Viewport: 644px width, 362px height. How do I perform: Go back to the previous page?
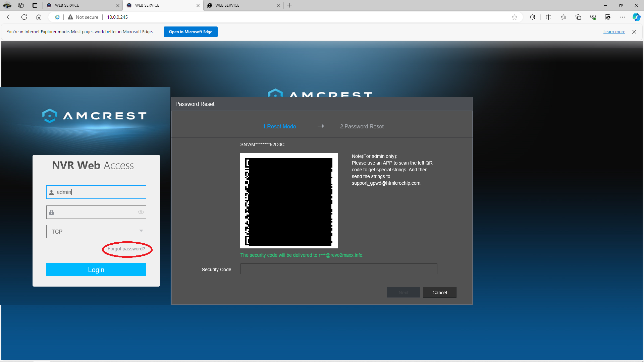[x=9, y=17]
